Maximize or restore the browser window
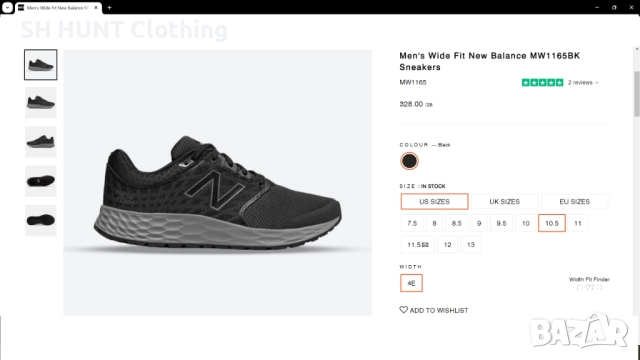 pyautogui.click(x=614, y=7)
